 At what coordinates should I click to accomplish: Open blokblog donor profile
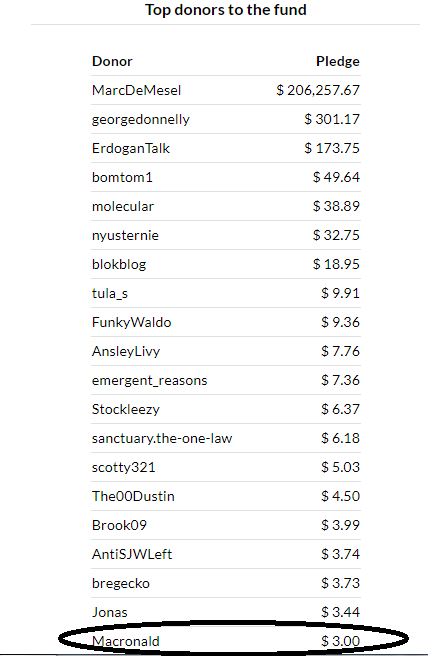click(x=119, y=264)
